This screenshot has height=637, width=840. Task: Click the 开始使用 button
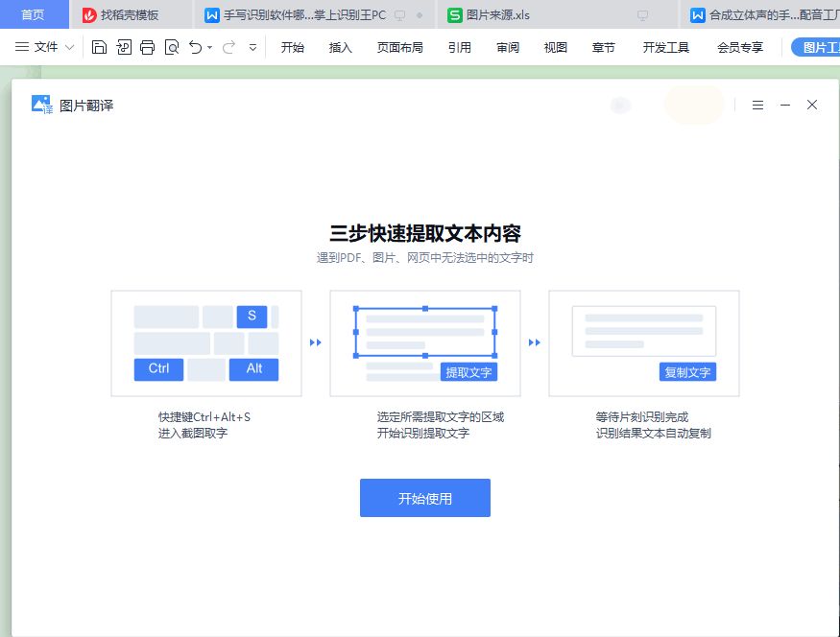pyautogui.click(x=425, y=498)
